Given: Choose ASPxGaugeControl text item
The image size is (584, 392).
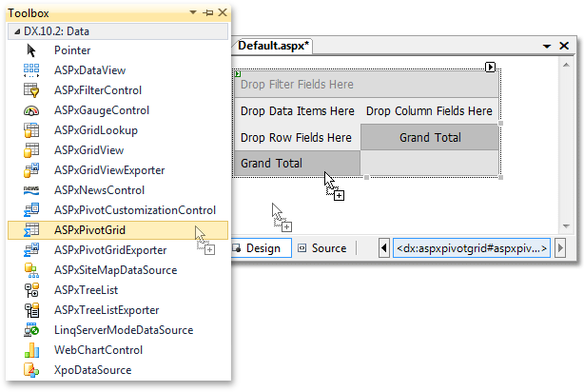Looking at the screenshot, I should [x=102, y=110].
